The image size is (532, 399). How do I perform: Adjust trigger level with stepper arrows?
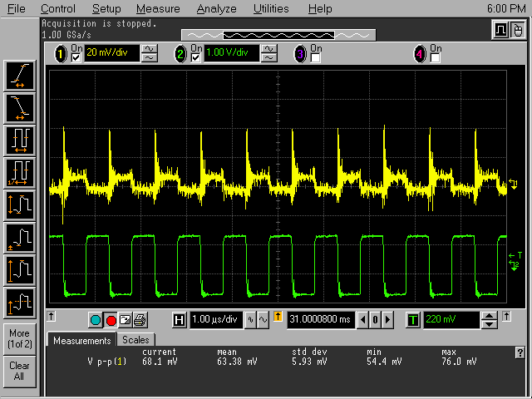(x=490, y=320)
